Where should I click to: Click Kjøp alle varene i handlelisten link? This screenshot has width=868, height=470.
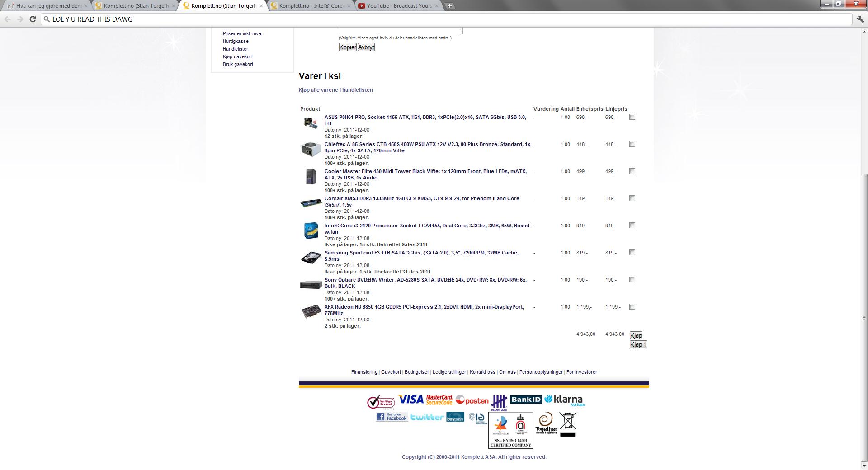[x=336, y=90]
